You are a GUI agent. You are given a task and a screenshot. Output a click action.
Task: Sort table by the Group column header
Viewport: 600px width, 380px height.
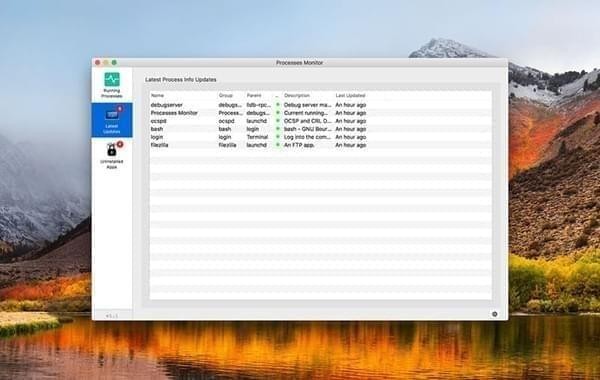pos(226,95)
